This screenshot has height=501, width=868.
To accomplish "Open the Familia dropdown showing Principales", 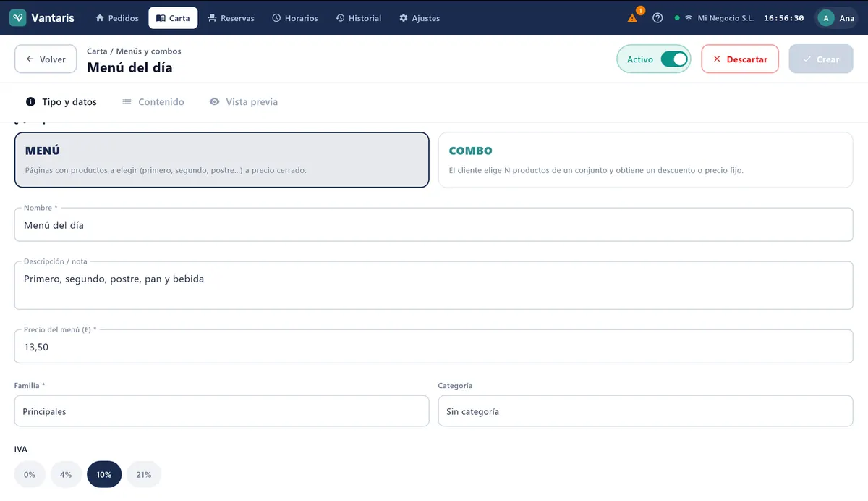I will pos(222,411).
